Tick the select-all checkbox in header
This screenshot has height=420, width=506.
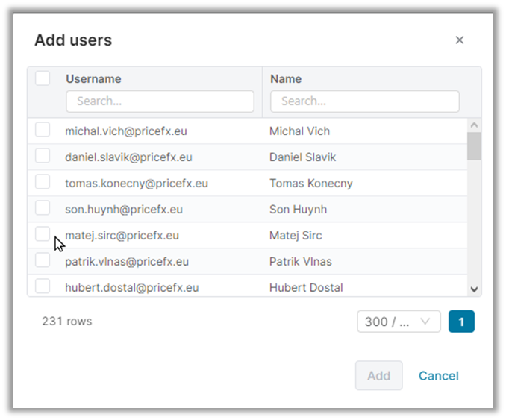[43, 78]
